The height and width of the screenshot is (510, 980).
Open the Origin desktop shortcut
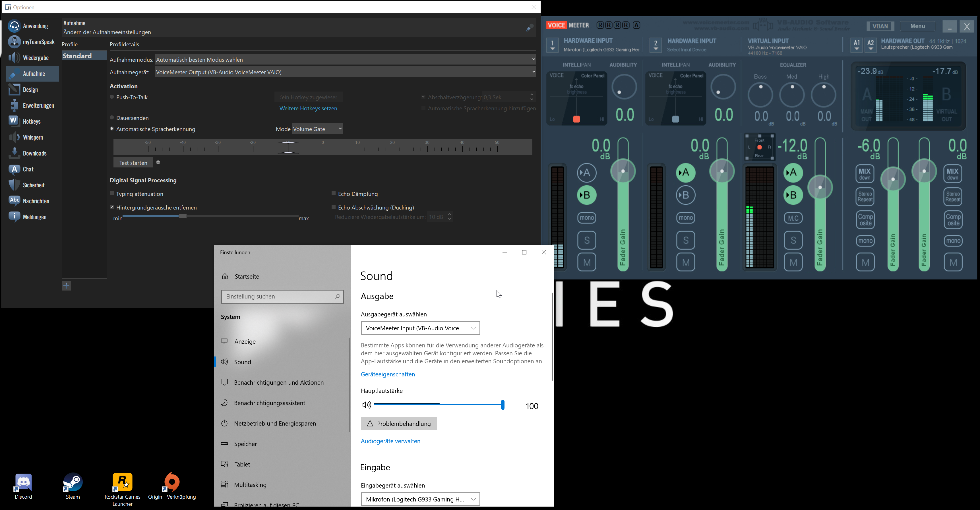[x=172, y=486]
